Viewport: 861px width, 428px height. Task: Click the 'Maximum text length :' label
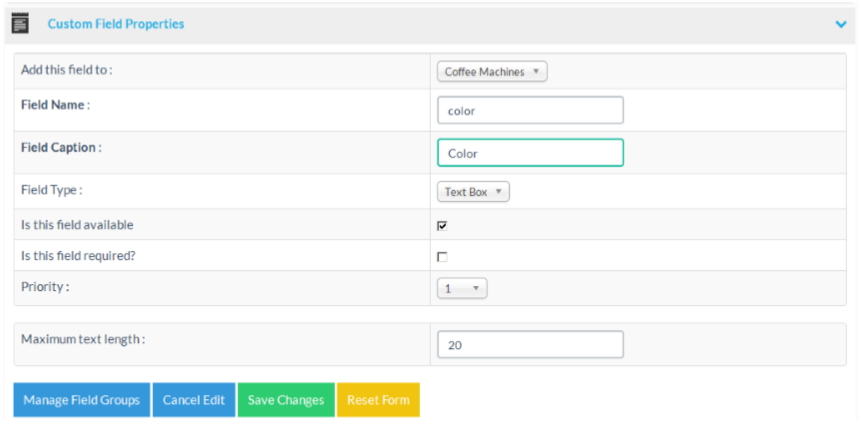click(83, 339)
